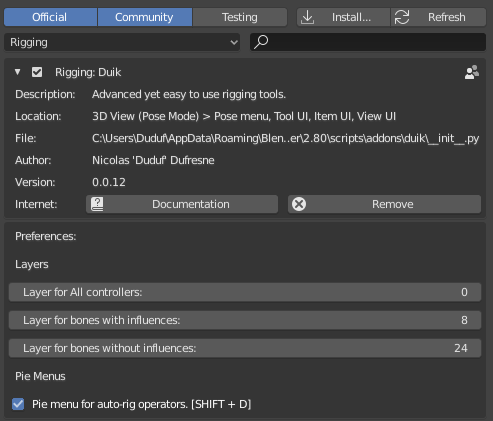Toggle Pie menu for auto-rig operators checkbox

pyautogui.click(x=18, y=404)
